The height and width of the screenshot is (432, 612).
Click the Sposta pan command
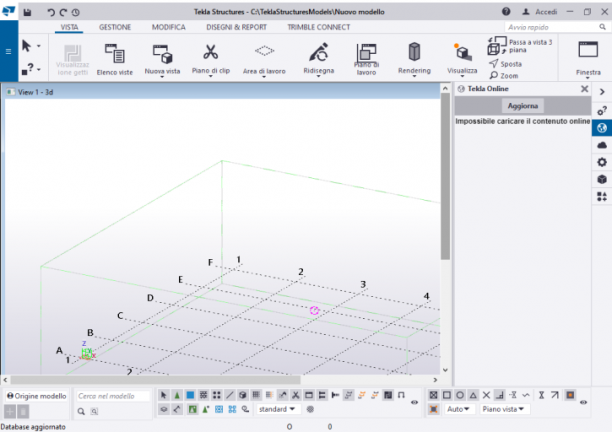click(506, 64)
